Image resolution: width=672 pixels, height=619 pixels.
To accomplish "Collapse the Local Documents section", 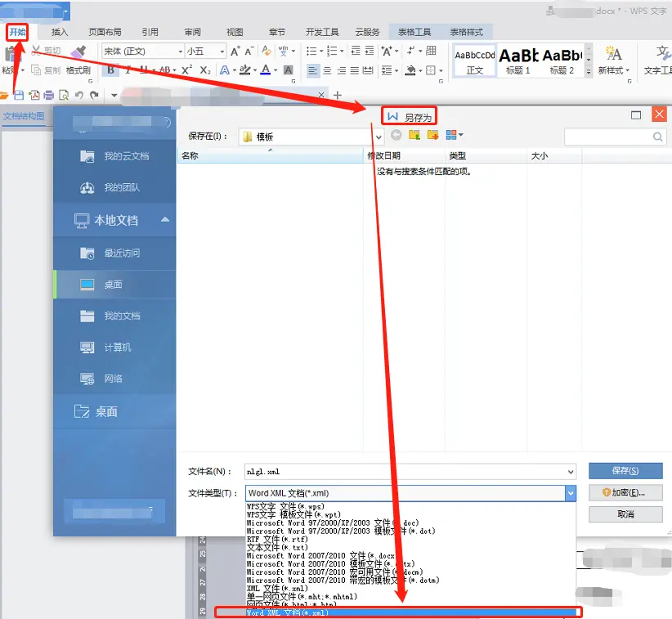I will point(165,219).
